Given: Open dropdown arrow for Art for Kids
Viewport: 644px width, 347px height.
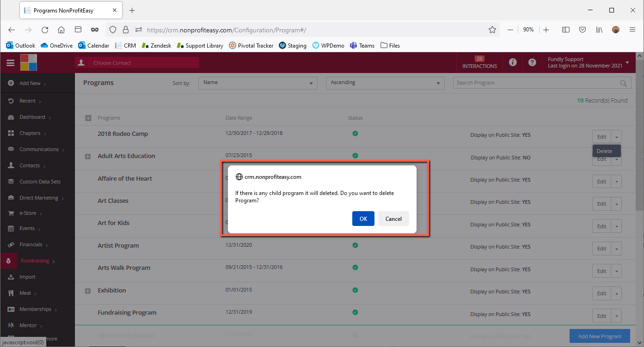Looking at the screenshot, I should (x=616, y=226).
